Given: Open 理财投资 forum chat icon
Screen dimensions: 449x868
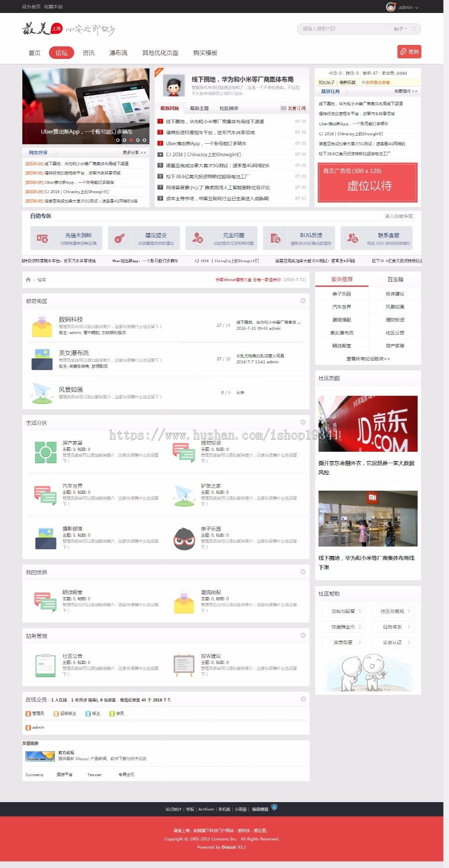Looking at the screenshot, I should 184,452.
